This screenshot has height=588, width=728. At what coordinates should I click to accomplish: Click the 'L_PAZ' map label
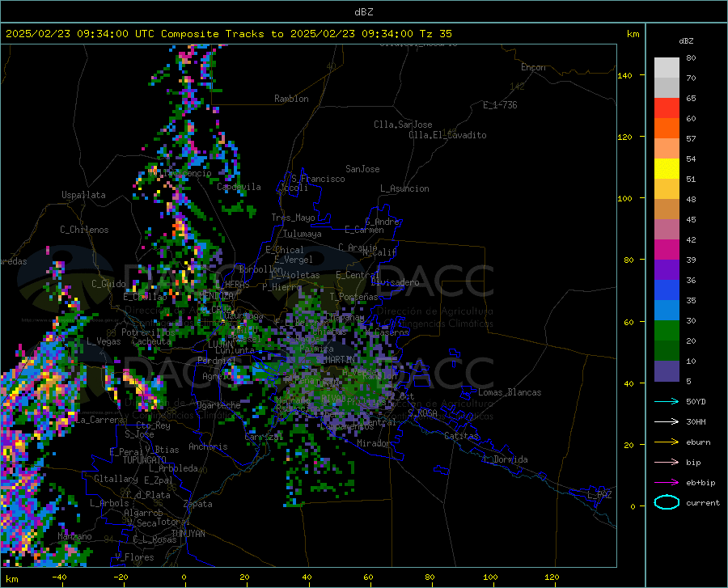599,495
